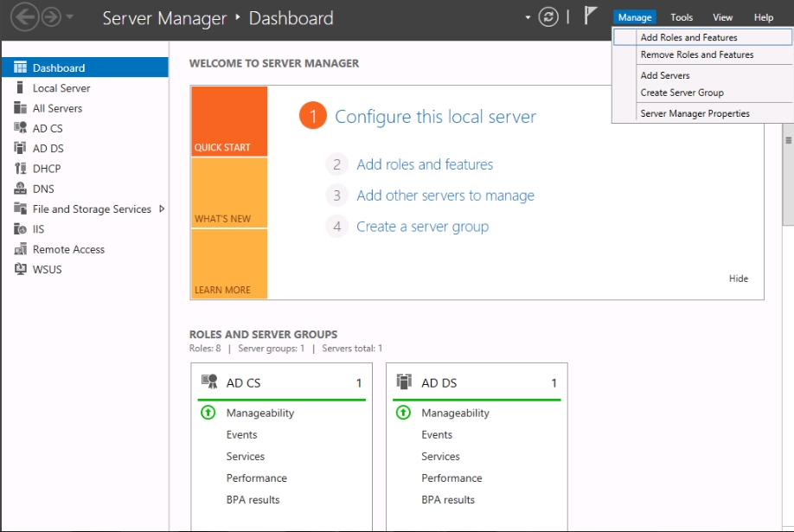The width and height of the screenshot is (794, 532).
Task: Click the Remote Access sidebar icon
Action: (x=20, y=249)
